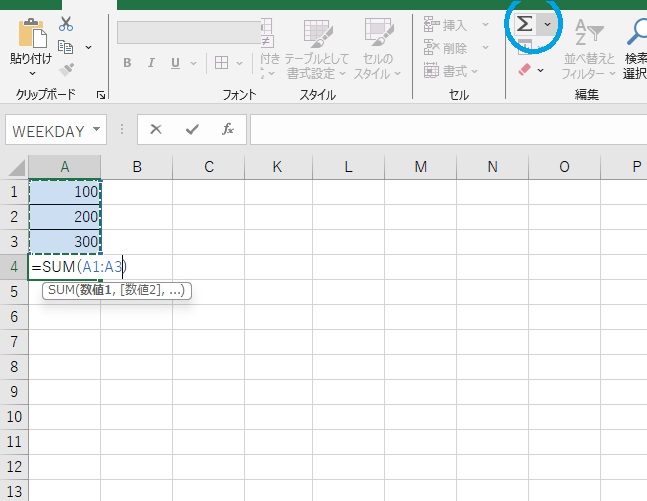Click the AutoSum sigma icon

coord(524,23)
